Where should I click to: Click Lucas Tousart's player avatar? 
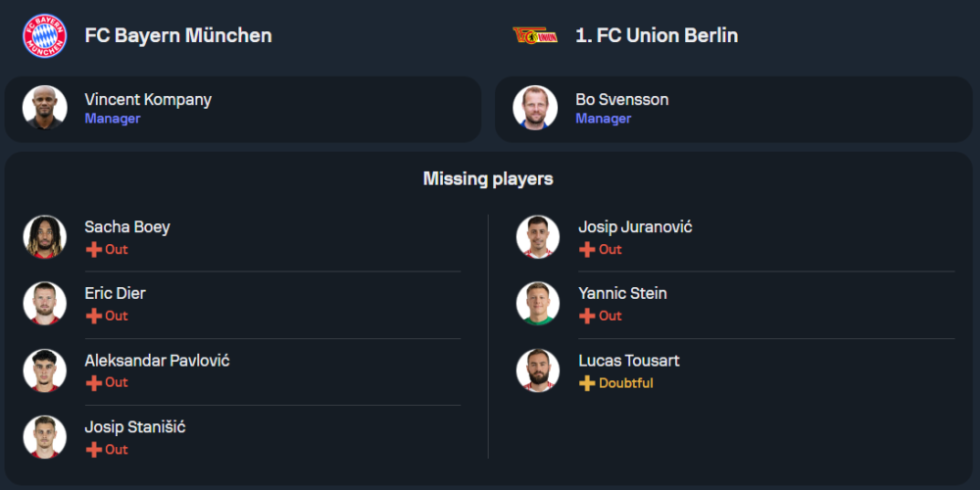538,370
